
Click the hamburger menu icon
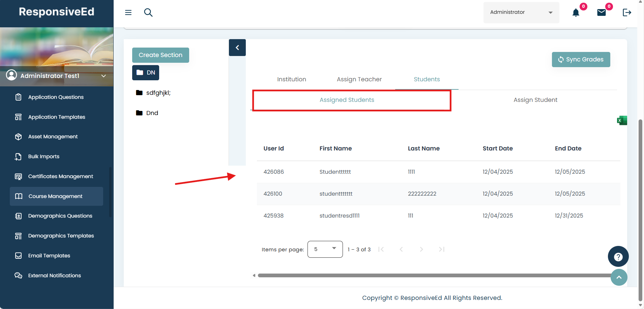point(128,12)
